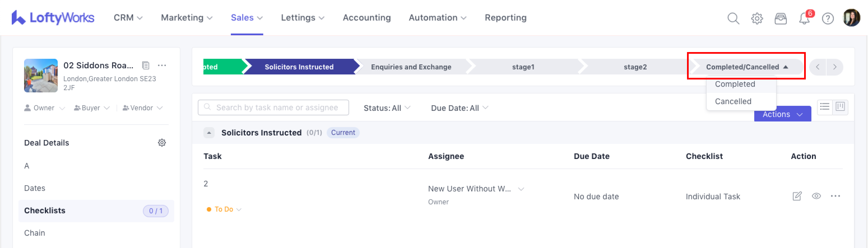The image size is (868, 248).
Task: Click the task search input field
Action: [x=273, y=108]
